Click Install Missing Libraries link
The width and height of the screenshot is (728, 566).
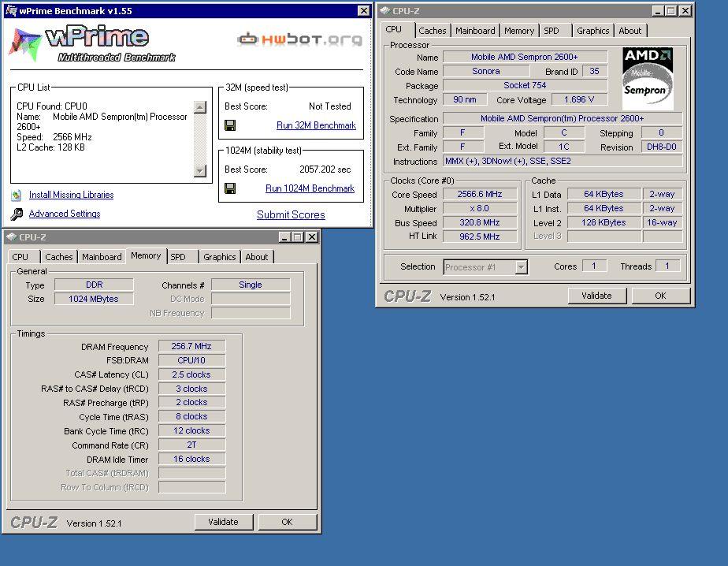(71, 195)
